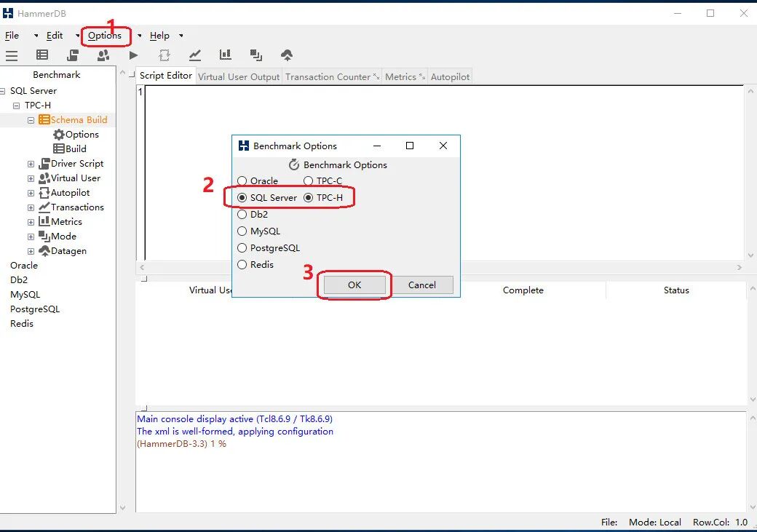Switch to the Script Editor tab

166,76
